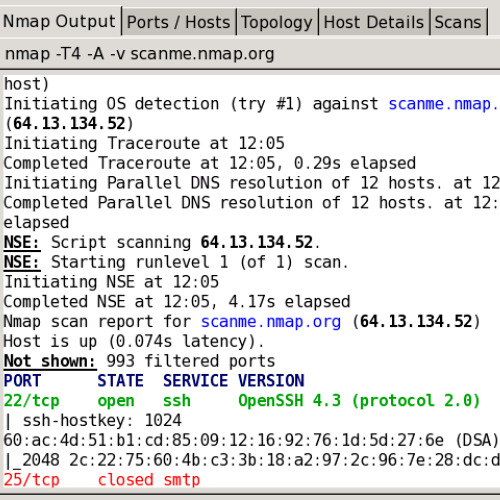Click bold IP 64.13.134.52 in Script scanning line
Screen dimensions: 500x500
[x=257, y=242]
